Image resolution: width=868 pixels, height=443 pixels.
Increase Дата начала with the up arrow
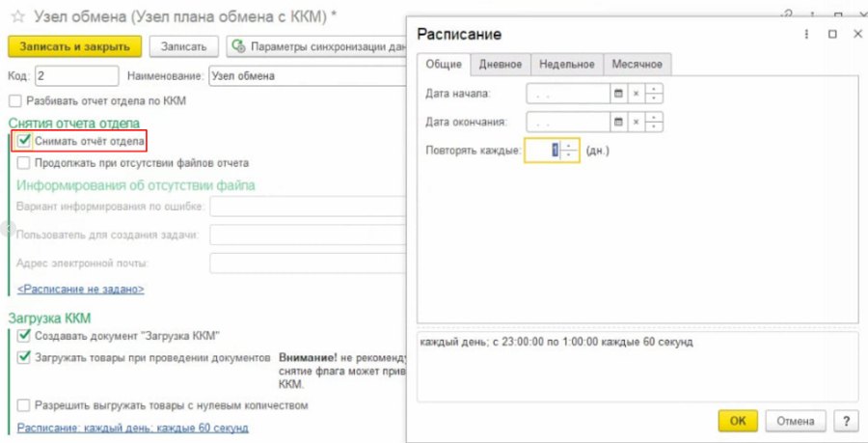point(654,89)
